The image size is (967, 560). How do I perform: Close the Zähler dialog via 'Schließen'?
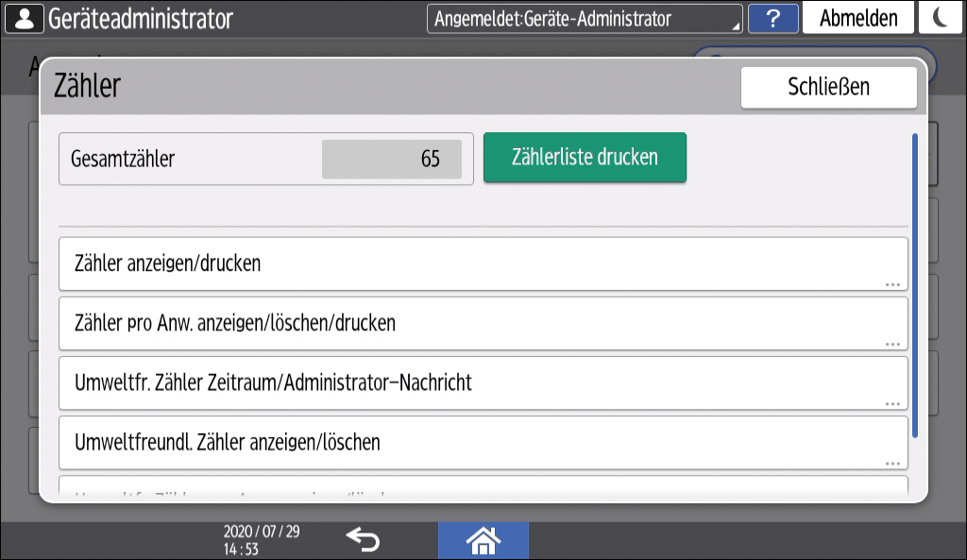[x=828, y=87]
